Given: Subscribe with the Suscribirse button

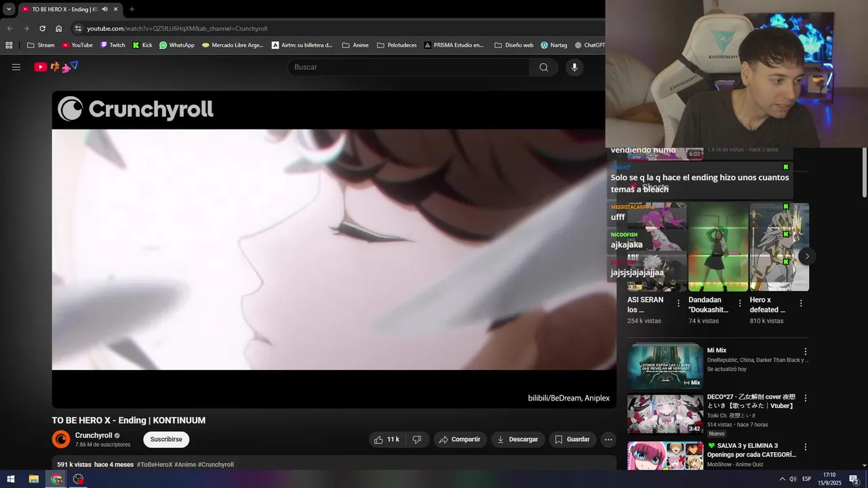Looking at the screenshot, I should pyautogui.click(x=166, y=439).
